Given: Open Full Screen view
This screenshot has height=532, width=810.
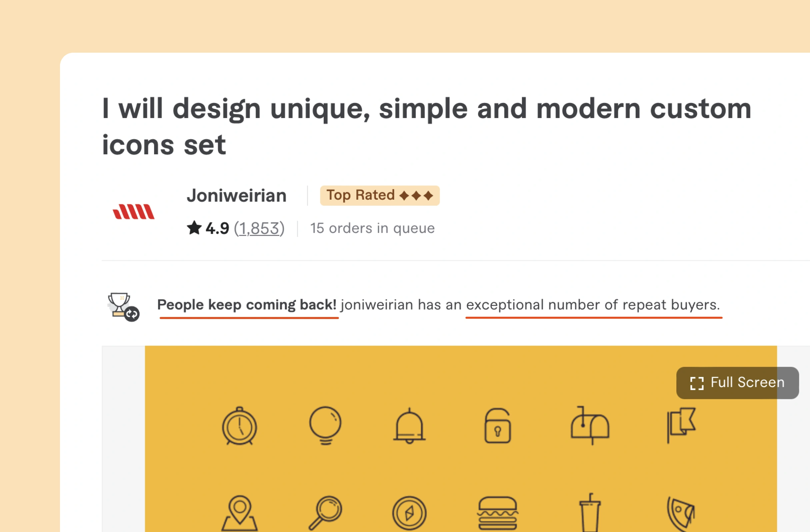Looking at the screenshot, I should tap(738, 382).
